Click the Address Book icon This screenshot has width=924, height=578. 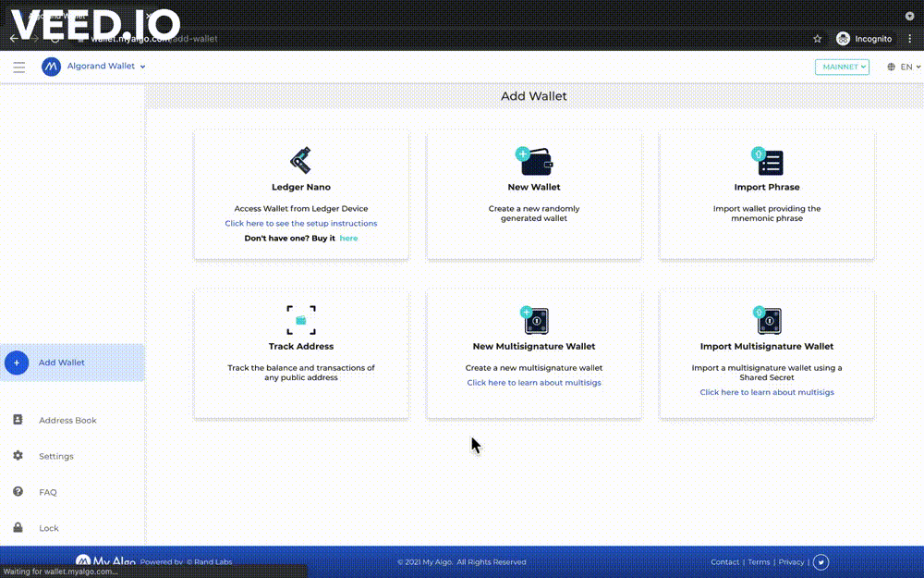(18, 419)
